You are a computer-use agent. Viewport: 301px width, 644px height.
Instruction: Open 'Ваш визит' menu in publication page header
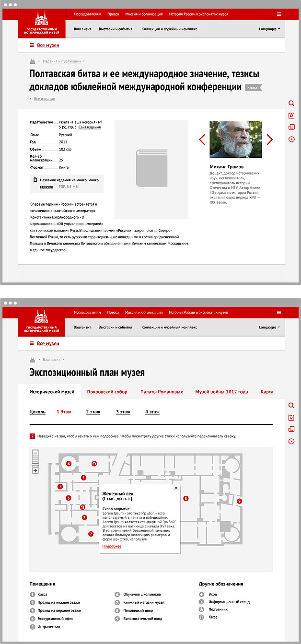(82, 29)
